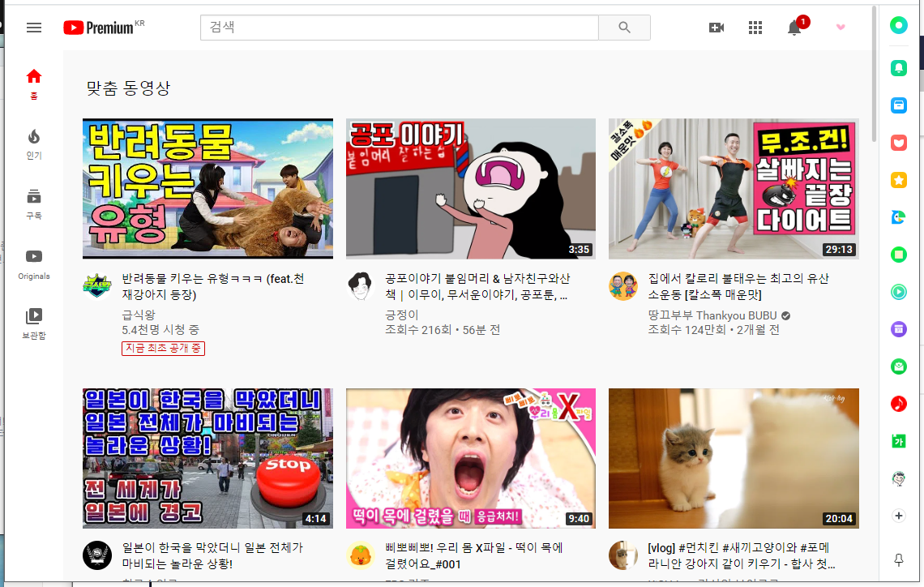Open the title '[vlog] #먼치킨 #새끼고양이와'
924x587 pixels.
pos(742,555)
